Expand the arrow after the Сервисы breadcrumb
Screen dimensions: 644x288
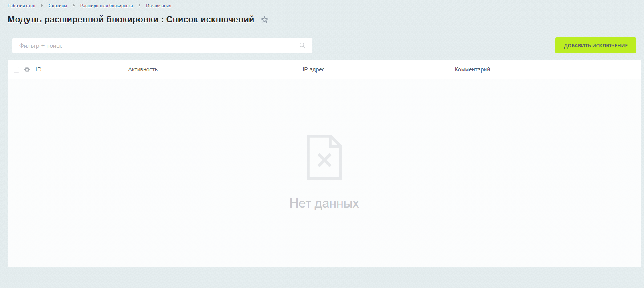(x=73, y=6)
